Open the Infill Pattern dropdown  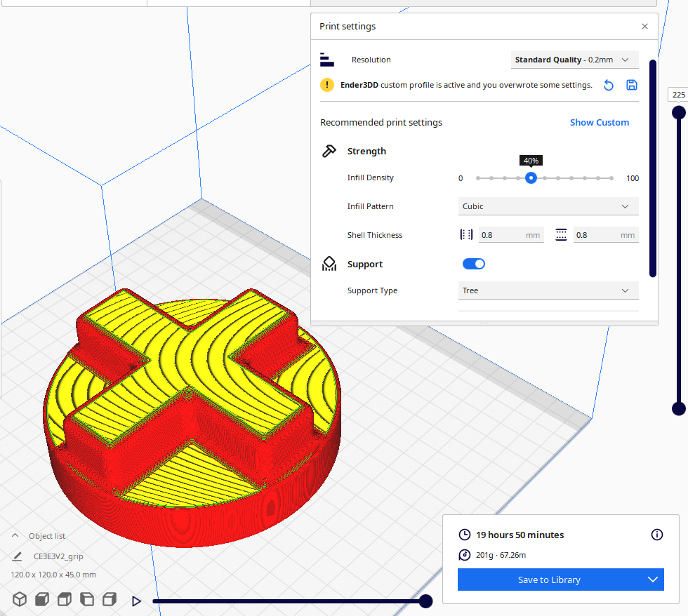click(x=548, y=206)
